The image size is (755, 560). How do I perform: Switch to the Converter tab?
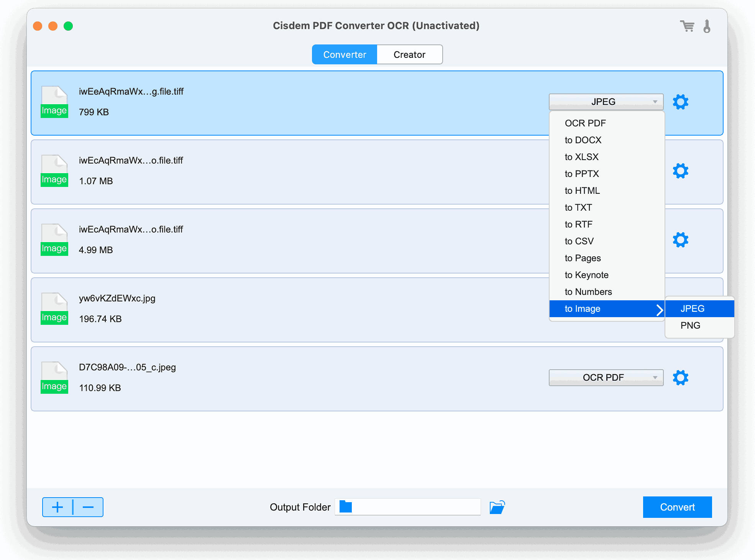click(345, 54)
